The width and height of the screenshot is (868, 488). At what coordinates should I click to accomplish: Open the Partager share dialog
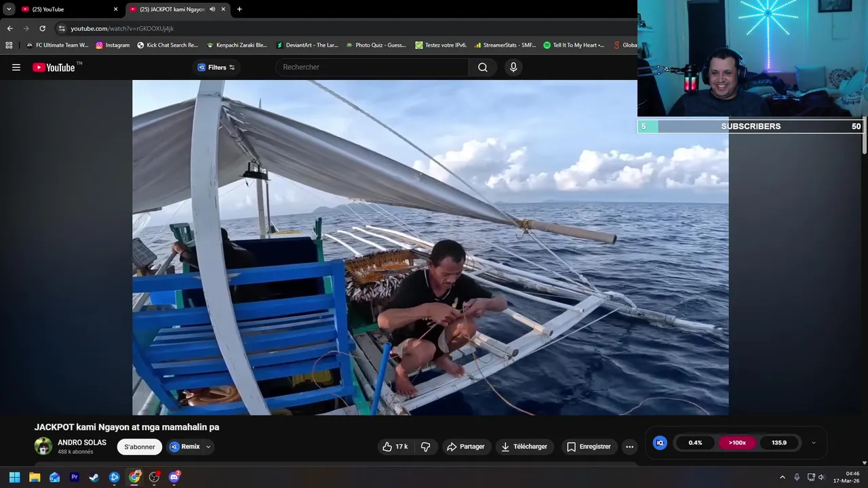[x=466, y=447]
